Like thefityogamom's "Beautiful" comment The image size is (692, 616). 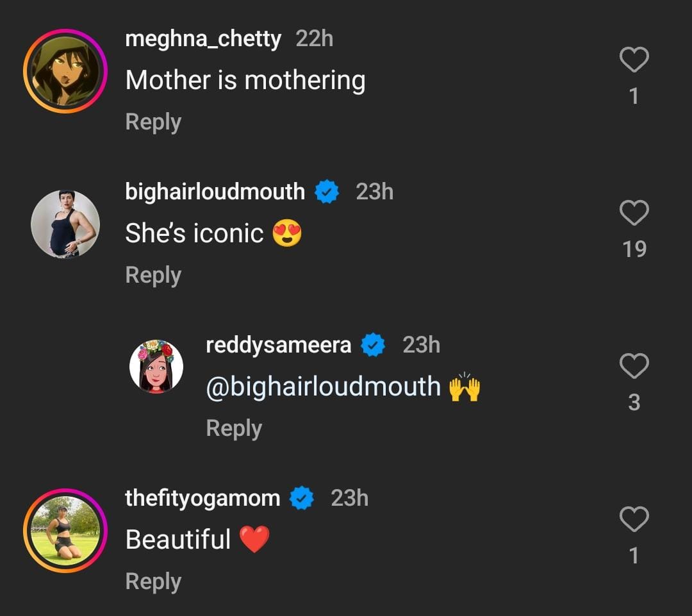click(x=634, y=520)
